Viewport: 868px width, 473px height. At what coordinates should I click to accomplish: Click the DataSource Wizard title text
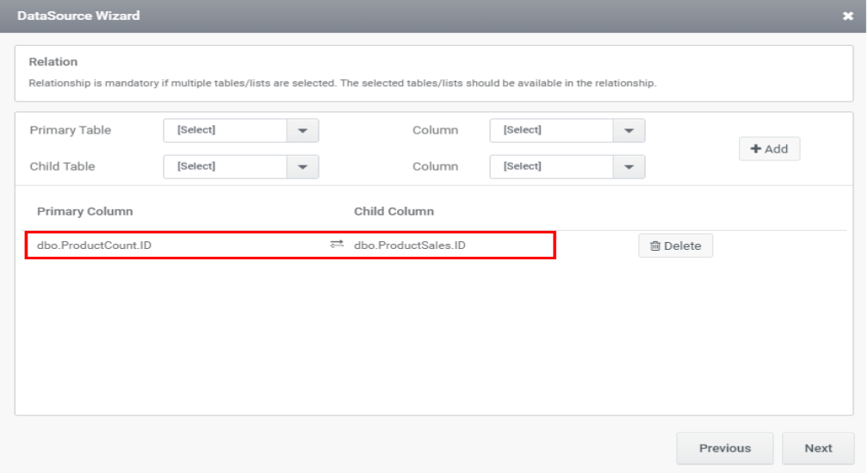(x=78, y=16)
